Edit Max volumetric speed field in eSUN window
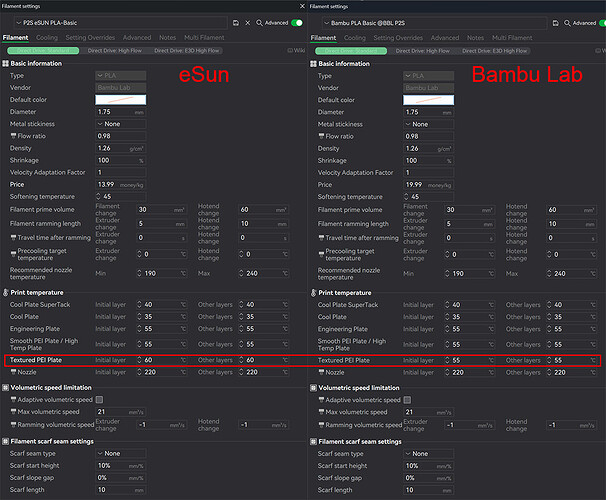Viewport: 606px width, 500px height. pos(121,412)
